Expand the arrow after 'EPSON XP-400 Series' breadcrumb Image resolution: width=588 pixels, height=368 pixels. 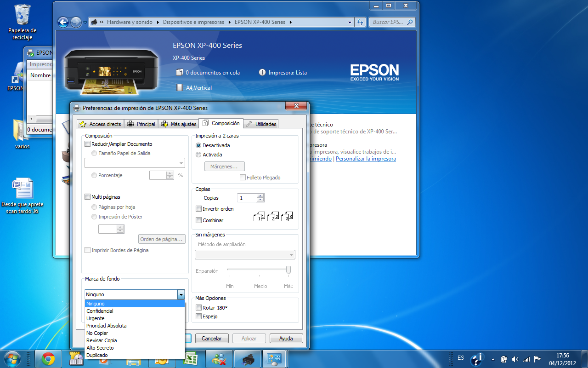click(x=291, y=22)
